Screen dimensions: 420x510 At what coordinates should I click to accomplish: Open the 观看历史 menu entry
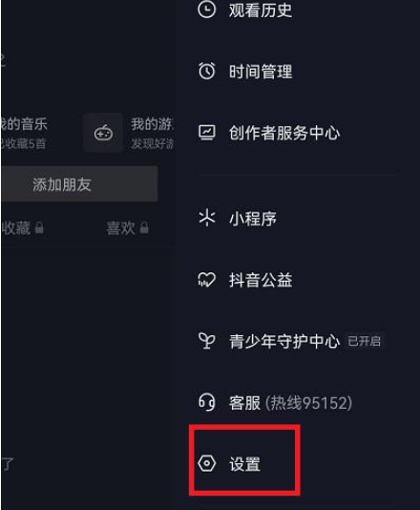(260, 10)
